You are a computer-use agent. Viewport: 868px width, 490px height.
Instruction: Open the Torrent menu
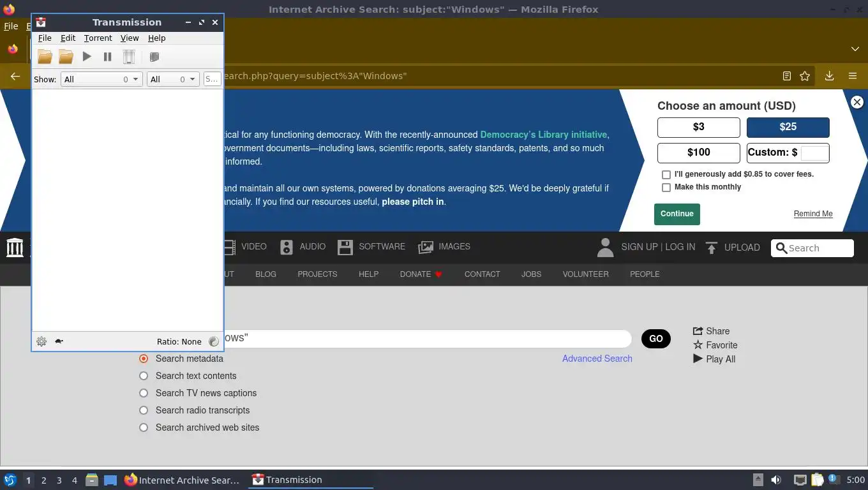98,38
